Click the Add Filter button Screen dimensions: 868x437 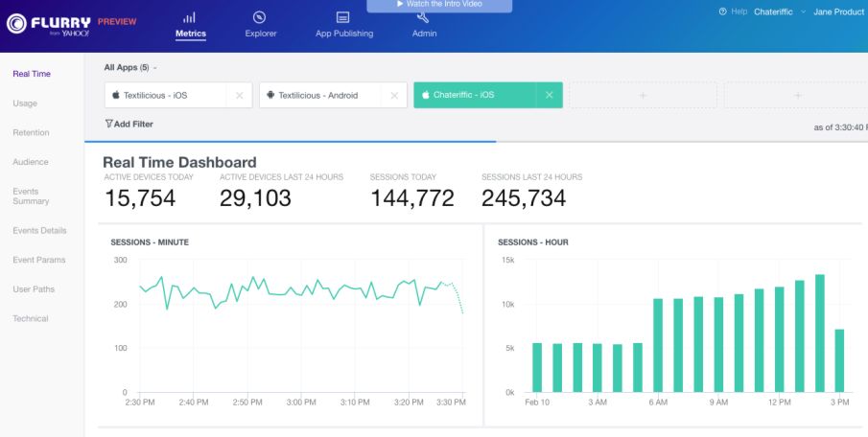coord(129,124)
